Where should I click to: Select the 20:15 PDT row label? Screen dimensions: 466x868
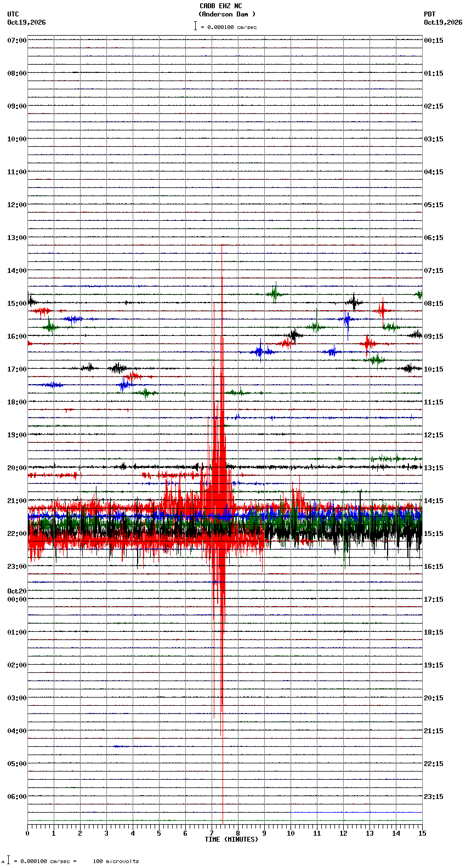[434, 698]
